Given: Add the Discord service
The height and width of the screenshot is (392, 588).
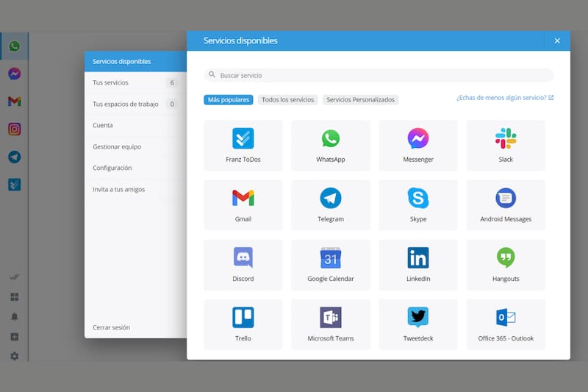Looking at the screenshot, I should [x=243, y=265].
